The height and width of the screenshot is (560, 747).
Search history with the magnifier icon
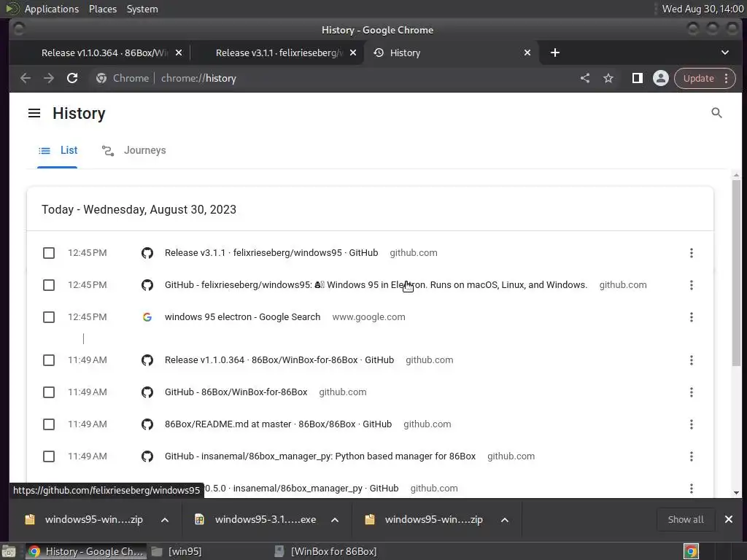tap(716, 113)
